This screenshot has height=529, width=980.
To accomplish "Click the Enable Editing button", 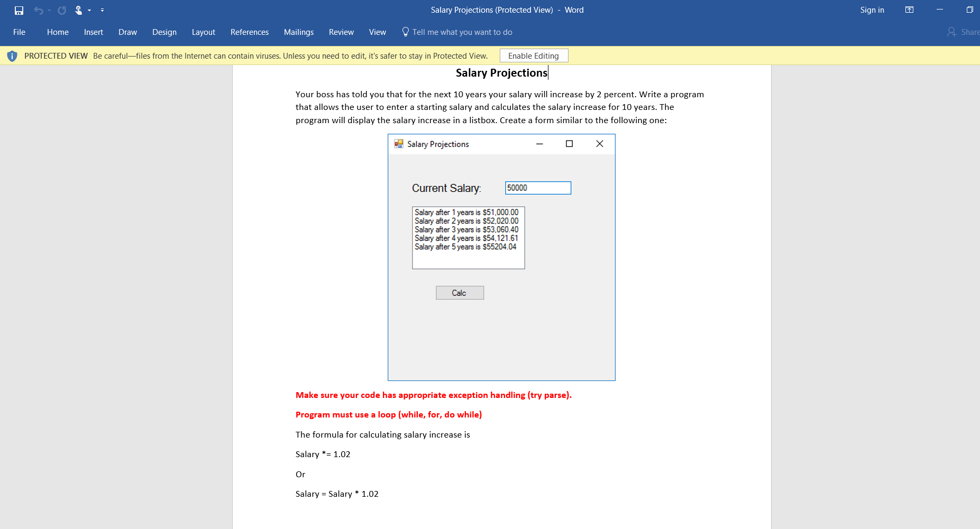I will (533, 55).
